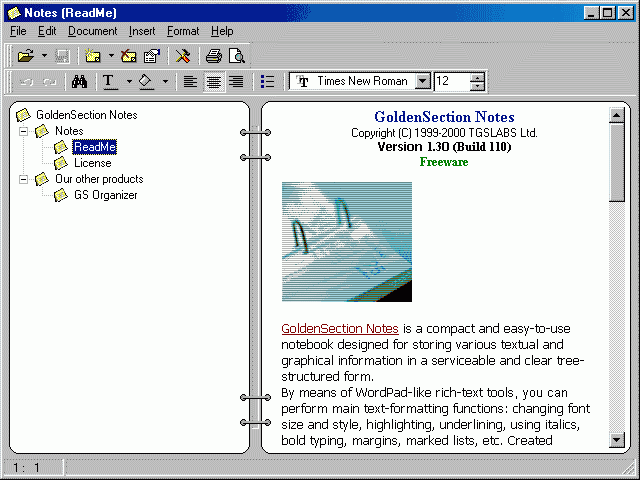Open the Insert menu

[x=142, y=31]
